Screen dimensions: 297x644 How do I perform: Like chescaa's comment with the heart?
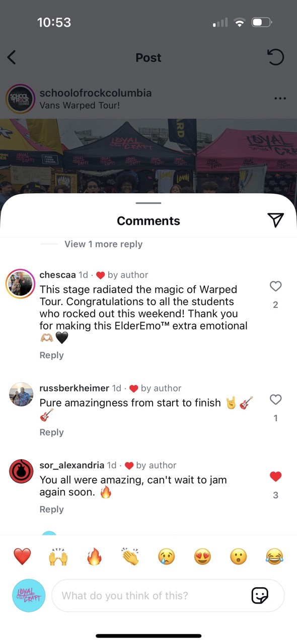coord(275,286)
